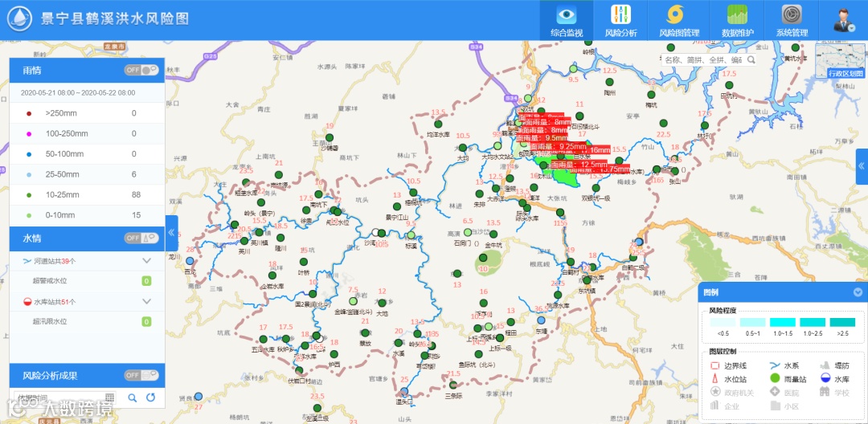Click the 金牛坑 station marker
This screenshot has width=868, height=424.
click(493, 234)
